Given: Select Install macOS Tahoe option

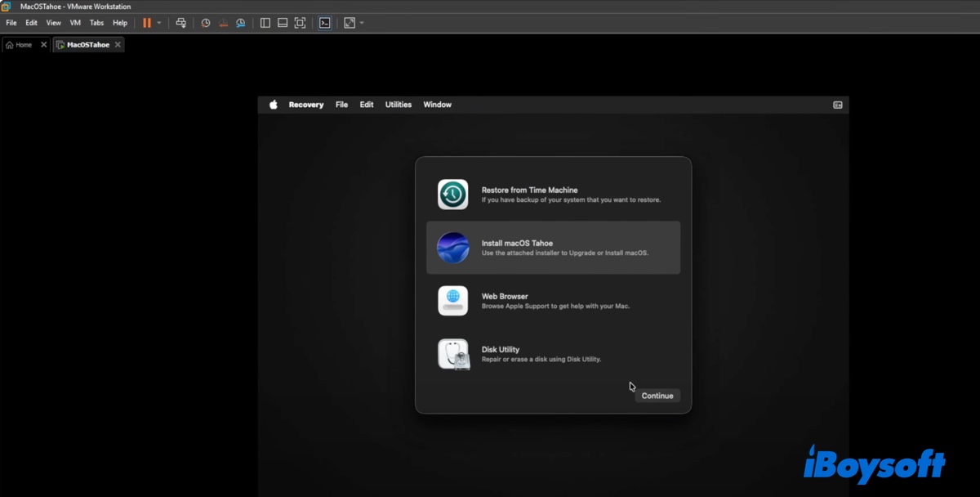Looking at the screenshot, I should (x=553, y=248).
